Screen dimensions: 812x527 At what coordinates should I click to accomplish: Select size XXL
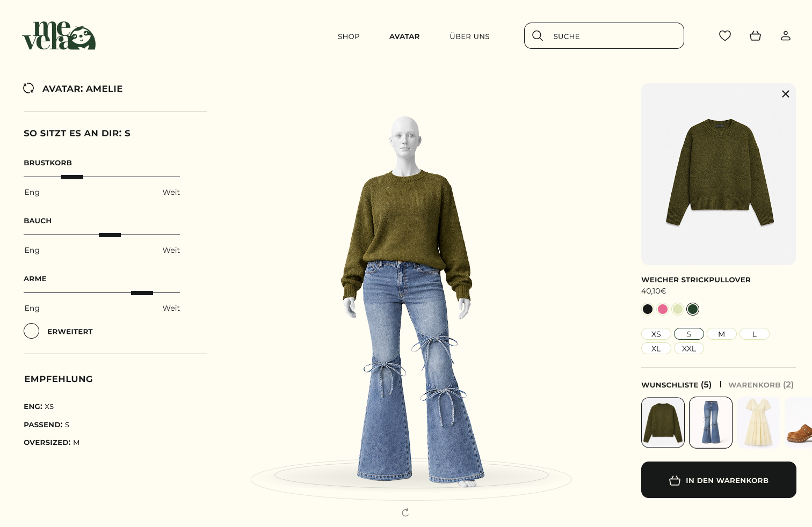(x=689, y=348)
